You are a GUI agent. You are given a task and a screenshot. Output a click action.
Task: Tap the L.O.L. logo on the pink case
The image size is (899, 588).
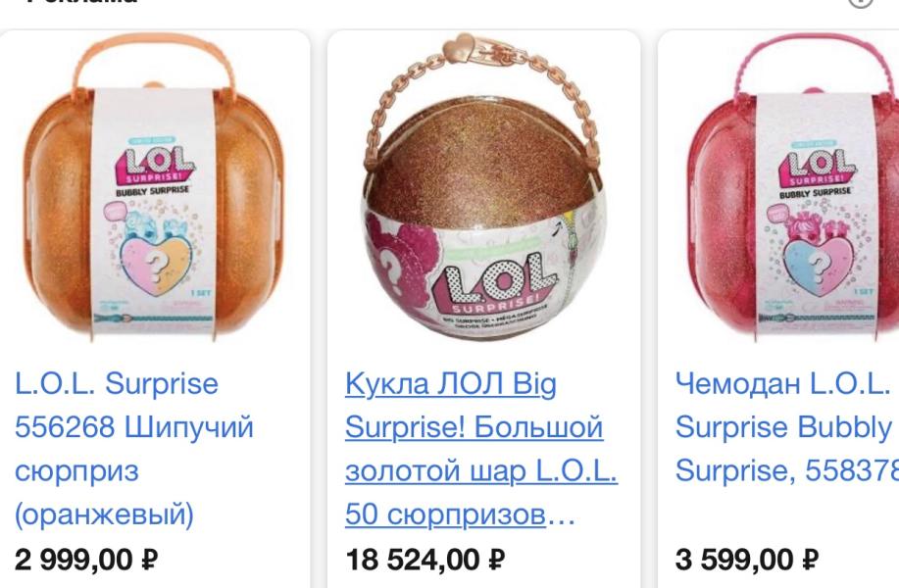pos(818,167)
